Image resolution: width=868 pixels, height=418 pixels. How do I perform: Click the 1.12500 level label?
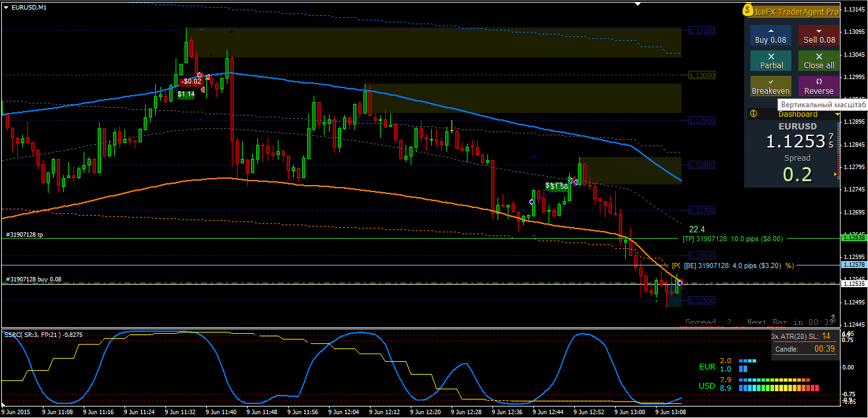tap(702, 300)
